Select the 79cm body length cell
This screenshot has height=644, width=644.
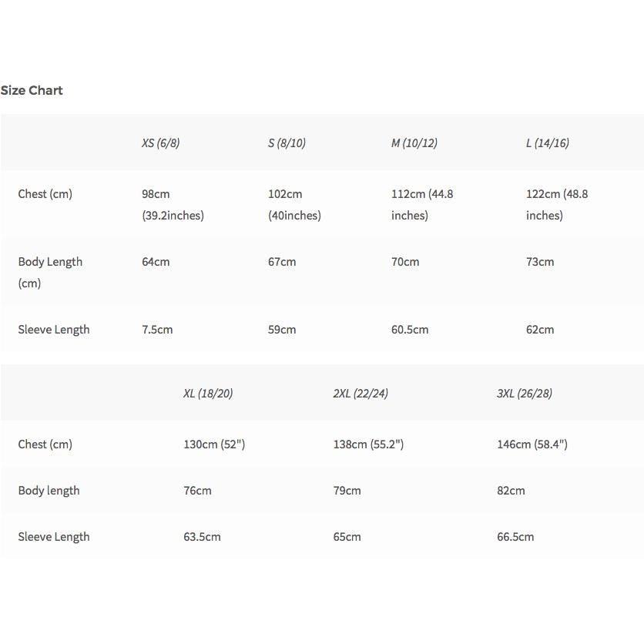[x=347, y=491]
